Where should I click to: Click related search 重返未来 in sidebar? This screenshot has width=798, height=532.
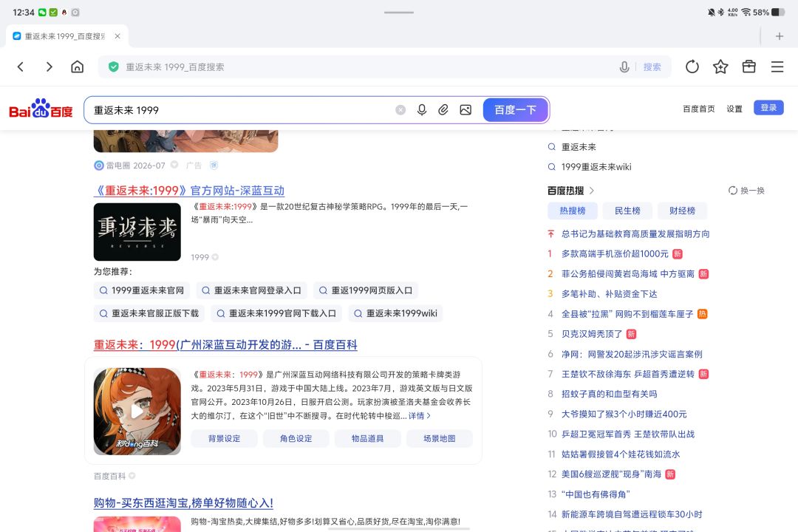[x=579, y=147]
